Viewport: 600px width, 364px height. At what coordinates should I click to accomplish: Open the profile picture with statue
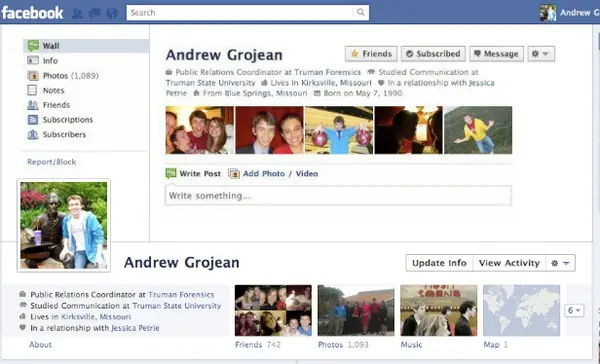pyautogui.click(x=64, y=225)
